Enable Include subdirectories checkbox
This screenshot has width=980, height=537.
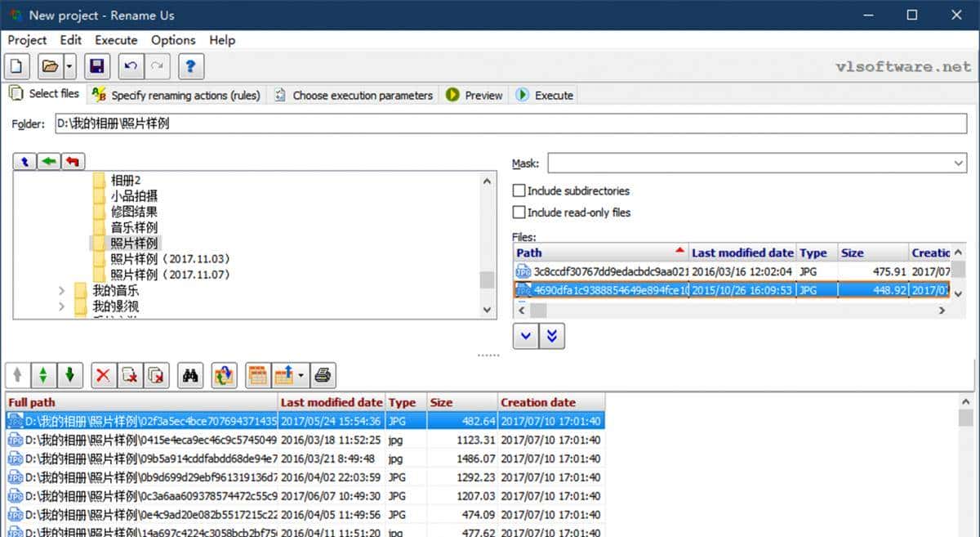[519, 190]
